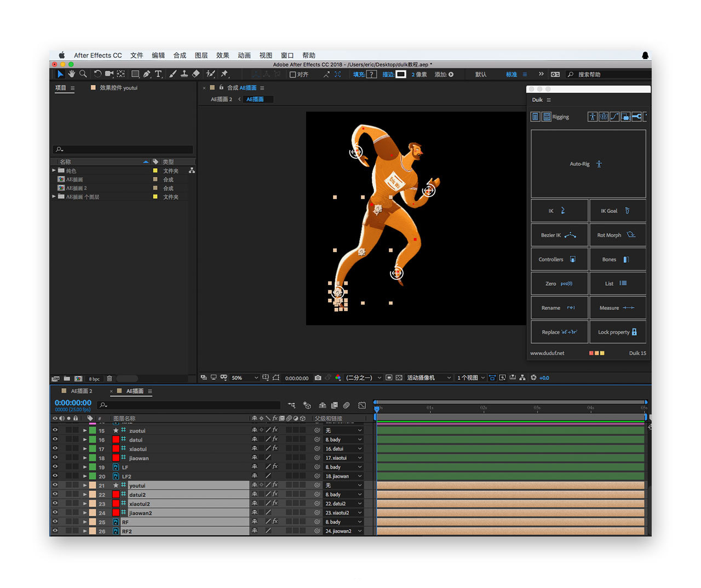This screenshot has height=588, width=701.
Task: Click yellow label swatch of 纯色 folder
Action: (155, 170)
